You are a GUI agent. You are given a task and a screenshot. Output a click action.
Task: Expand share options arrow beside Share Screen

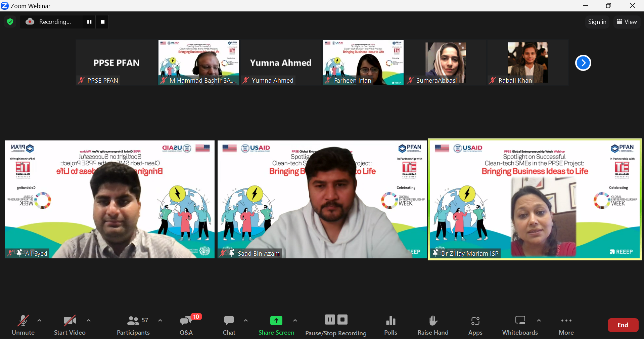[x=295, y=321]
